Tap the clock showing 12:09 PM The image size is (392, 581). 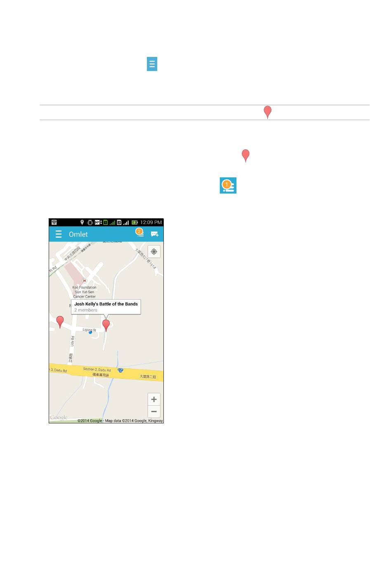point(151,222)
